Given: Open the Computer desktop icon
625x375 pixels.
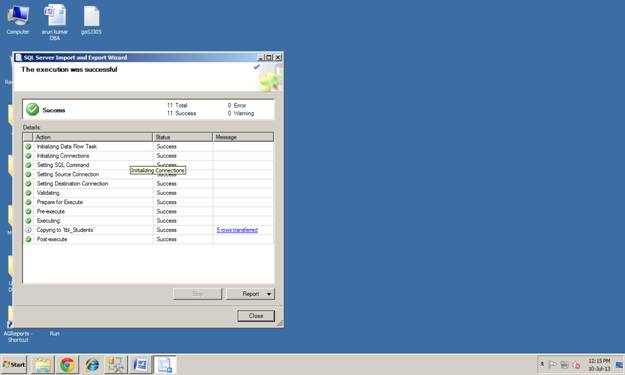Looking at the screenshot, I should 18,20.
